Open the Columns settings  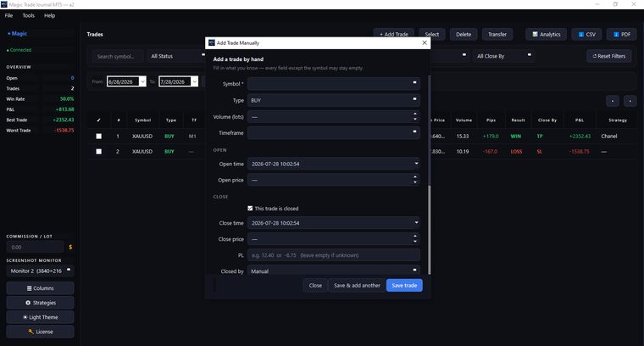[x=41, y=288]
